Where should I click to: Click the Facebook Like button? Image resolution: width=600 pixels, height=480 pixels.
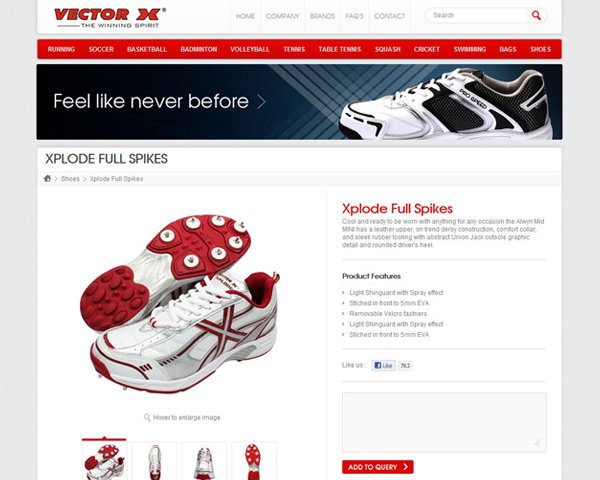[x=383, y=366]
